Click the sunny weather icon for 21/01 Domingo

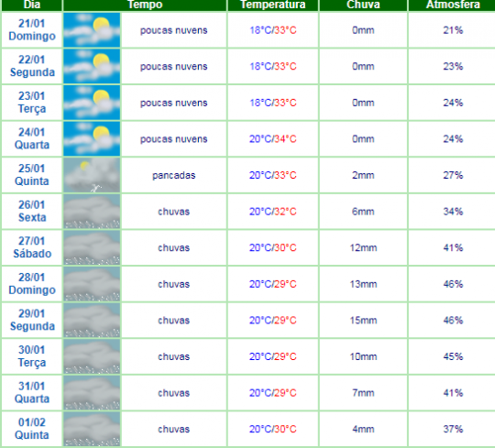92,30
